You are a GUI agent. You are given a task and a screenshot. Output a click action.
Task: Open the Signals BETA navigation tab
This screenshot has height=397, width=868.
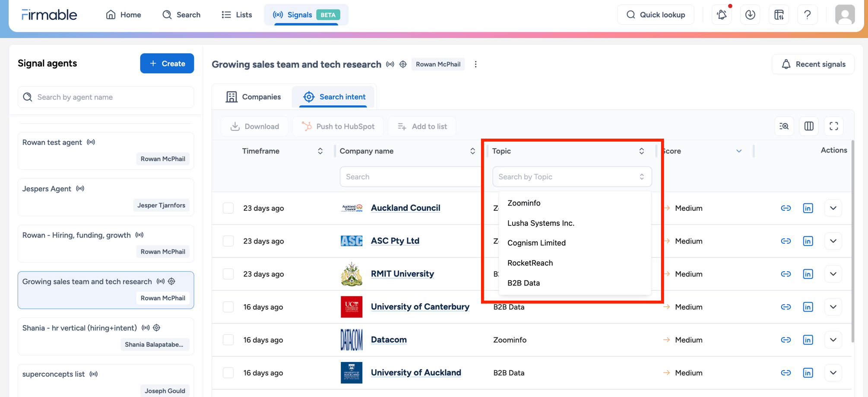(306, 15)
